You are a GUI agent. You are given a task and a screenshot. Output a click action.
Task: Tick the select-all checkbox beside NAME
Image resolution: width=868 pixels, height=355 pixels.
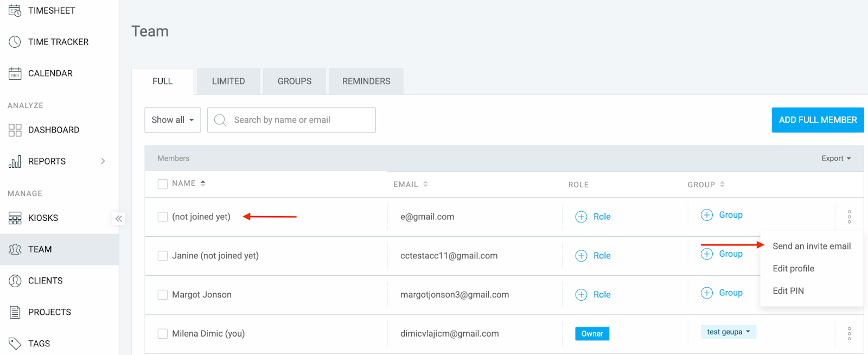click(x=163, y=184)
